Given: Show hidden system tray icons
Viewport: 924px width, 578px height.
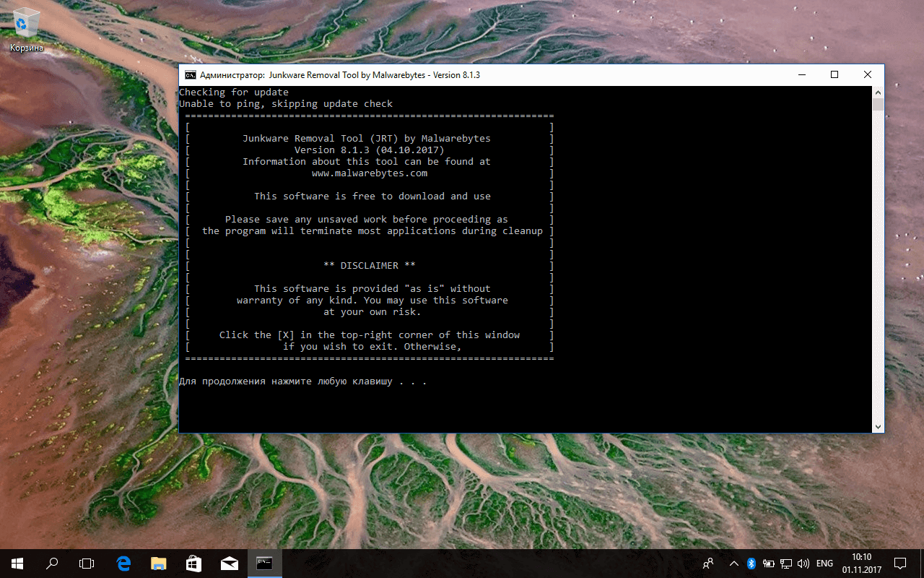Looking at the screenshot, I should click(734, 564).
